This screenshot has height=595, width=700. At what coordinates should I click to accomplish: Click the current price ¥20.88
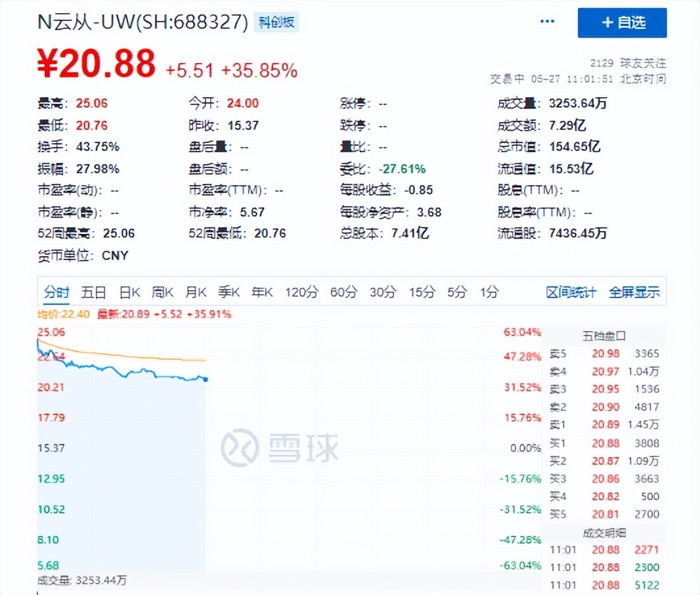click(x=97, y=63)
